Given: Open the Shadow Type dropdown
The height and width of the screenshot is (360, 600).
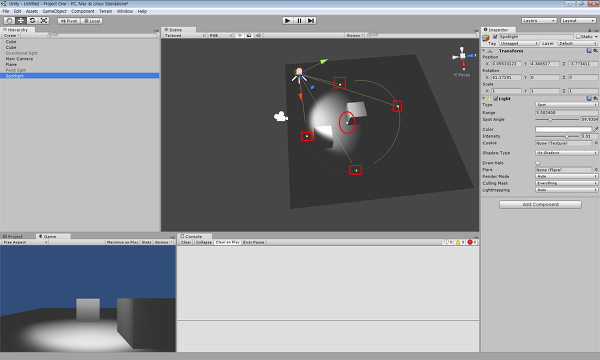Looking at the screenshot, I should (566, 153).
